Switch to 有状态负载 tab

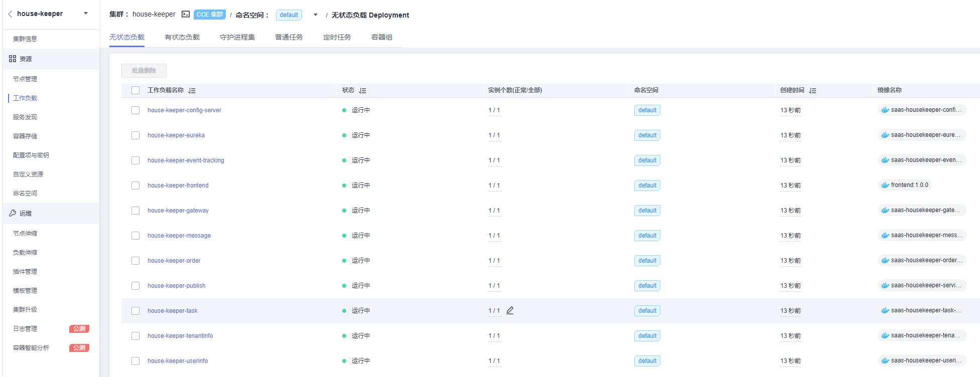182,37
